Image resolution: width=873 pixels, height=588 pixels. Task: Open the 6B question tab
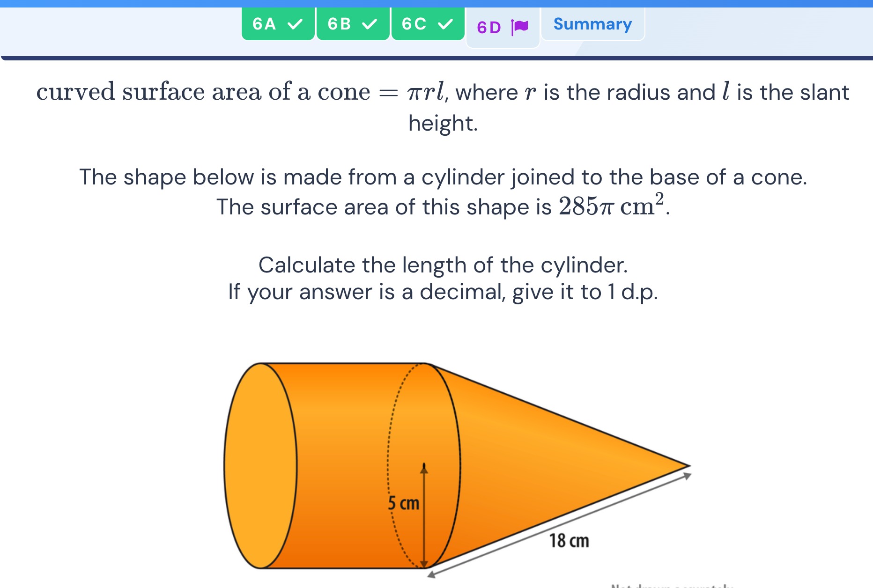[353, 24]
